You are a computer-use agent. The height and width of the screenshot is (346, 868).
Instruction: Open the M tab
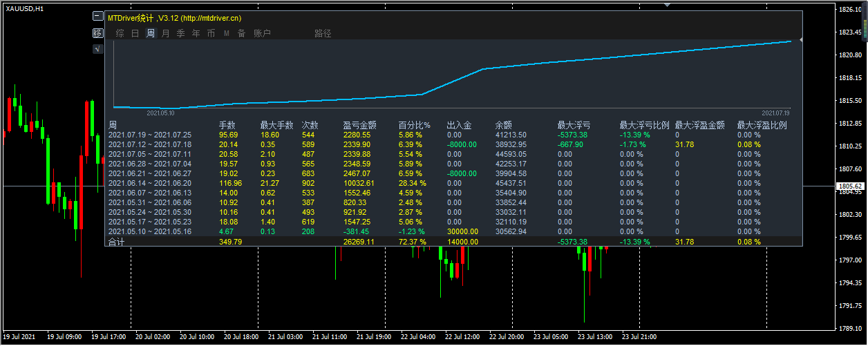(x=227, y=33)
